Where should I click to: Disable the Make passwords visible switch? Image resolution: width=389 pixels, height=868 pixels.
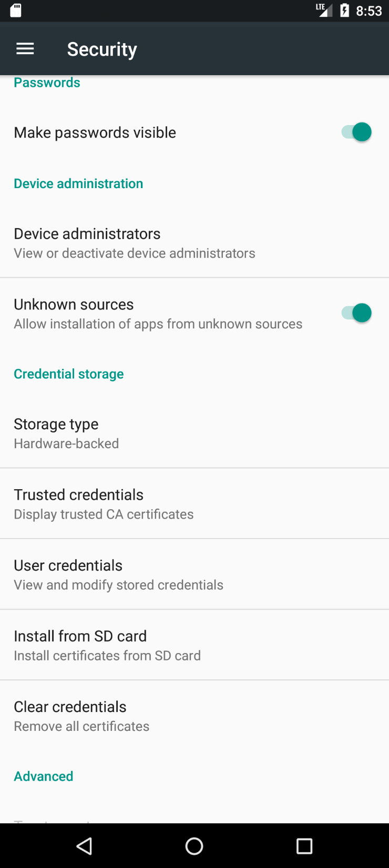[x=356, y=132]
